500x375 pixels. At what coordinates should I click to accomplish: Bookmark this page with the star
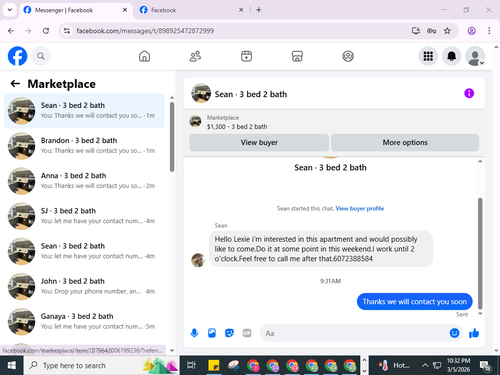[x=447, y=31]
